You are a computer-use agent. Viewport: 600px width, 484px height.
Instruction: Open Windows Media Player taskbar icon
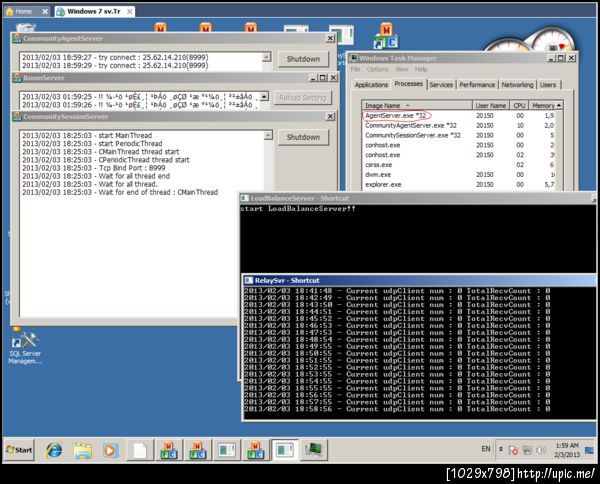point(110,450)
